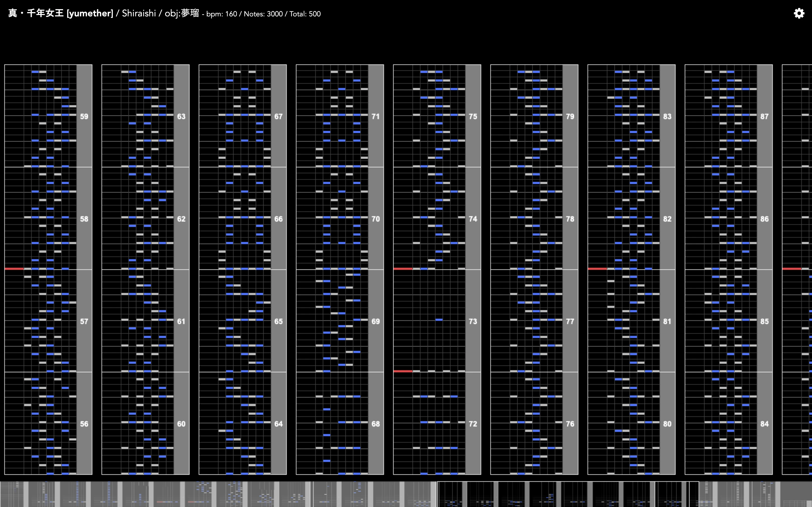Click the measure 80 number
812x507 pixels.
pos(667,424)
